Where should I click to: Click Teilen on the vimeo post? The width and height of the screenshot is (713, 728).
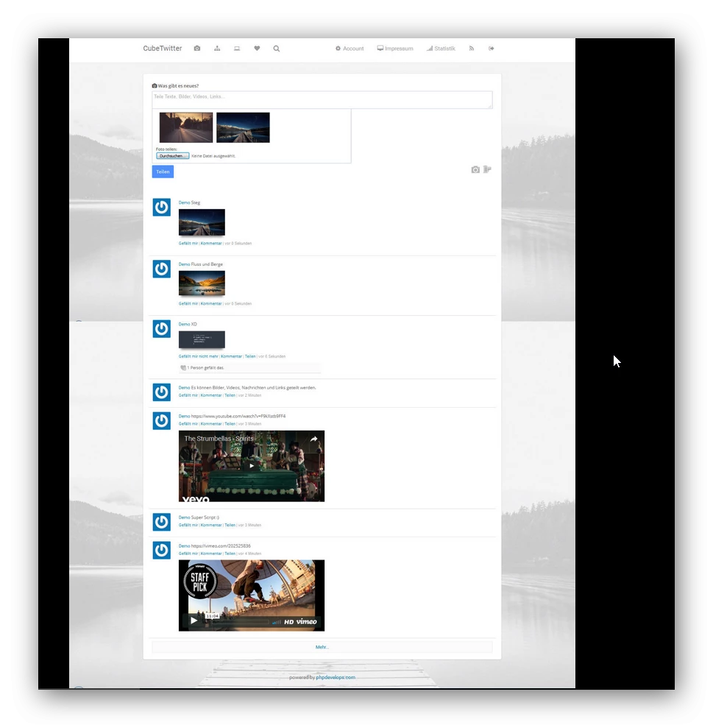pyautogui.click(x=230, y=554)
